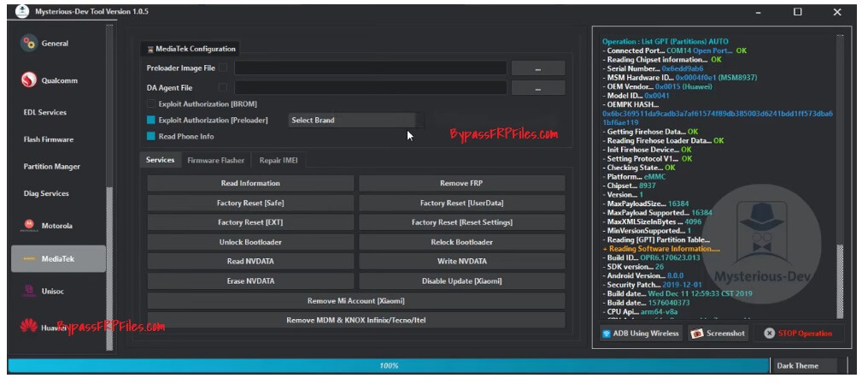Click the ADB Using Wireless button
868x384 pixels.
pos(641,334)
